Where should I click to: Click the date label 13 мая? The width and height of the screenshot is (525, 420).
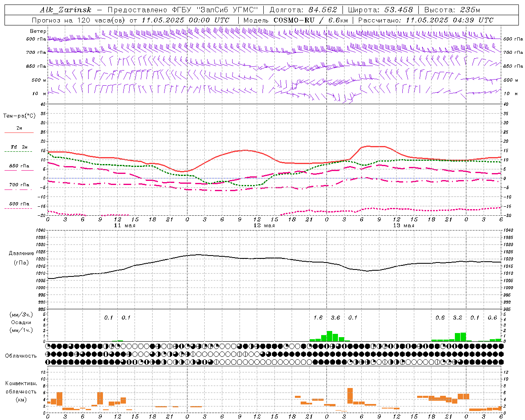pos(404,226)
